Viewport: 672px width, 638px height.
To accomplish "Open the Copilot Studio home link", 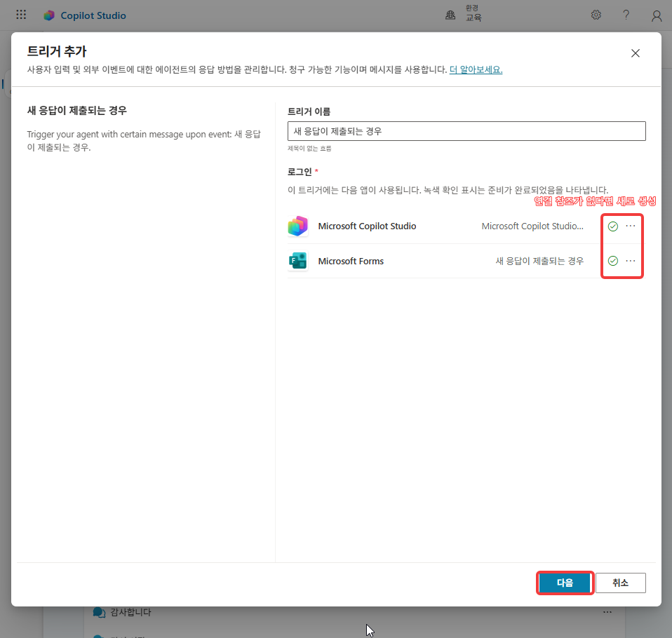I will 93,15.
